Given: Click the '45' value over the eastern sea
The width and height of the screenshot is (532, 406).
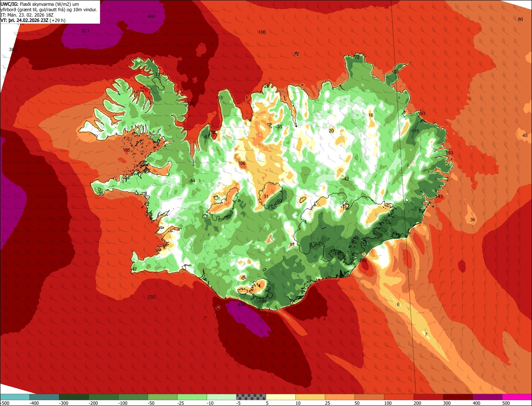Looking at the screenshot, I should coord(525,136).
